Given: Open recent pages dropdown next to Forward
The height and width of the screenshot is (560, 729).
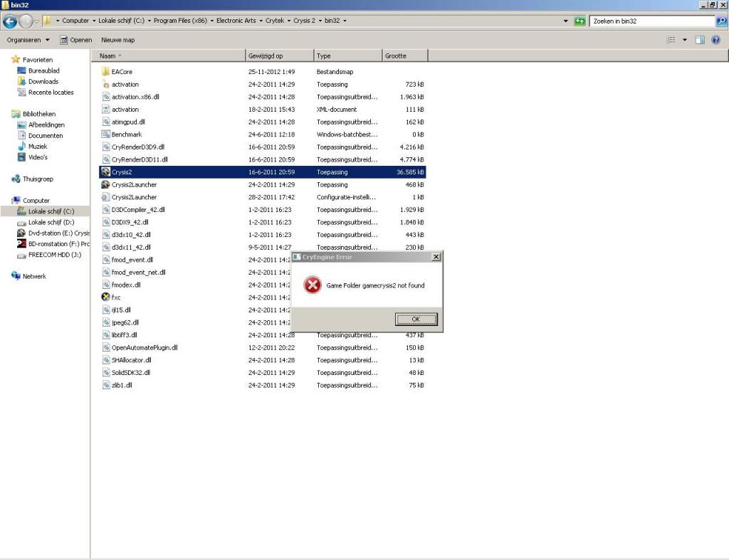Looking at the screenshot, I should [x=37, y=21].
